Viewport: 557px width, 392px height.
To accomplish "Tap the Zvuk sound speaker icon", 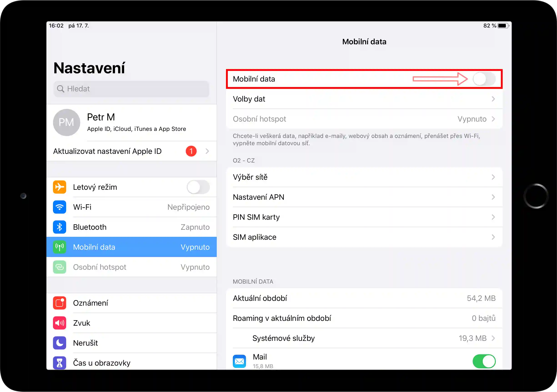I will (x=59, y=323).
